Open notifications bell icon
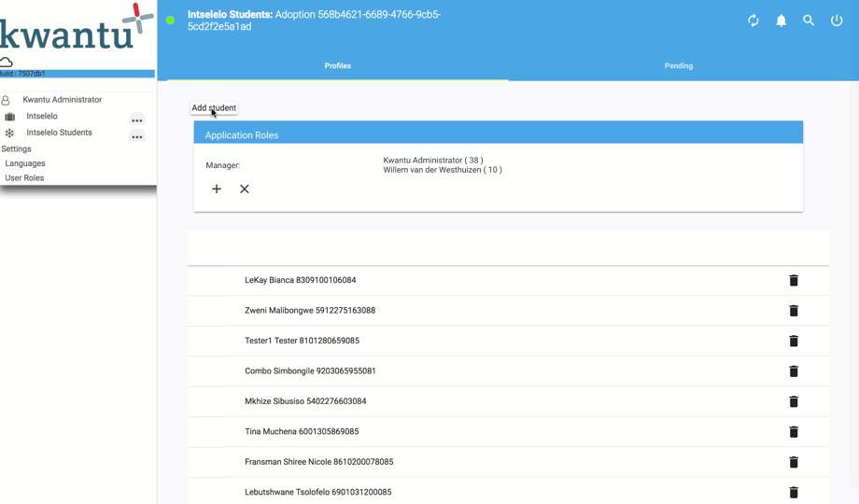Image resolution: width=859 pixels, height=504 pixels. [x=782, y=21]
